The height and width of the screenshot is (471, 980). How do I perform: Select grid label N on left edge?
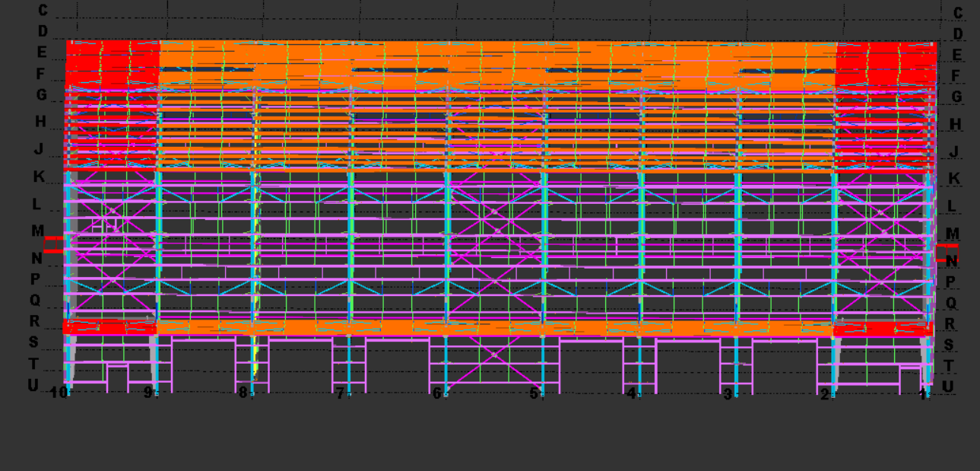36,258
